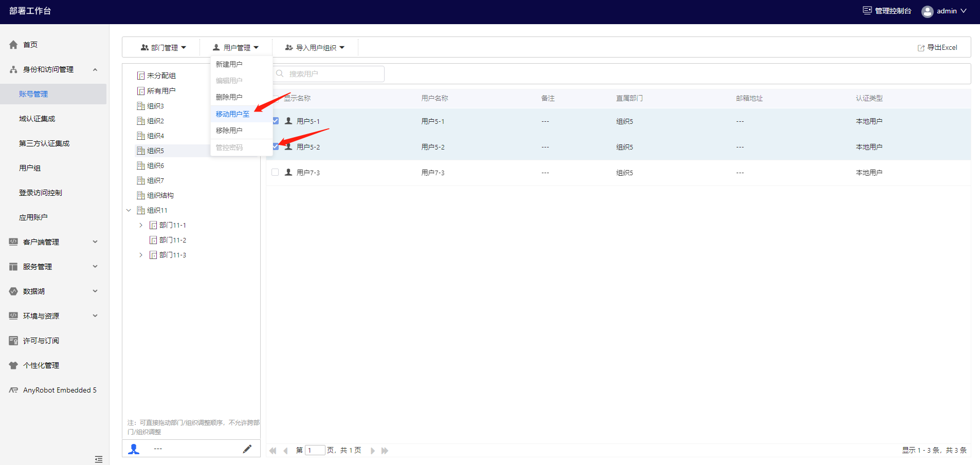
Task: Go to next page arrow
Action: click(373, 451)
